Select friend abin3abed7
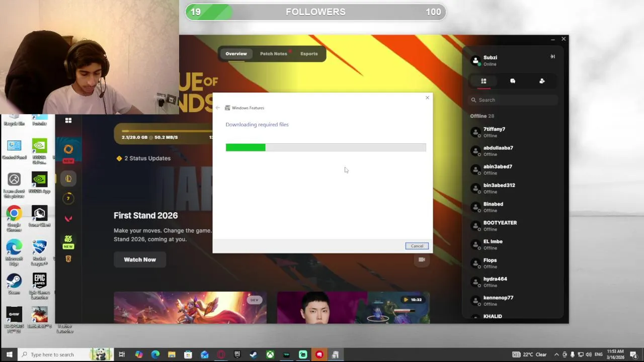The image size is (644, 362). [513, 169]
